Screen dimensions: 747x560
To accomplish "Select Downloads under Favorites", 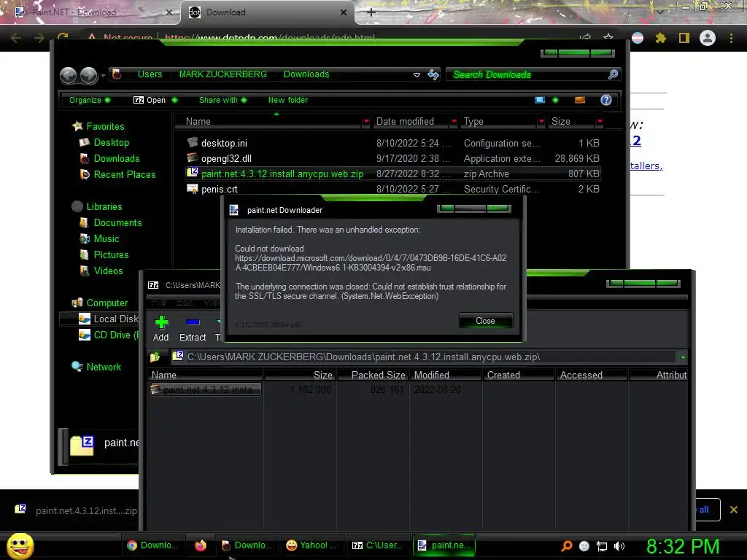I will [116, 158].
